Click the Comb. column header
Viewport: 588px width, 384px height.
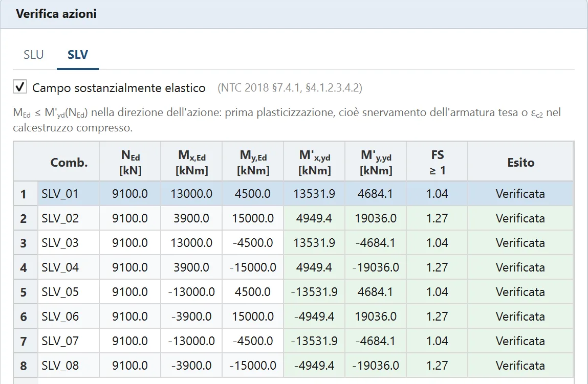[69, 162]
